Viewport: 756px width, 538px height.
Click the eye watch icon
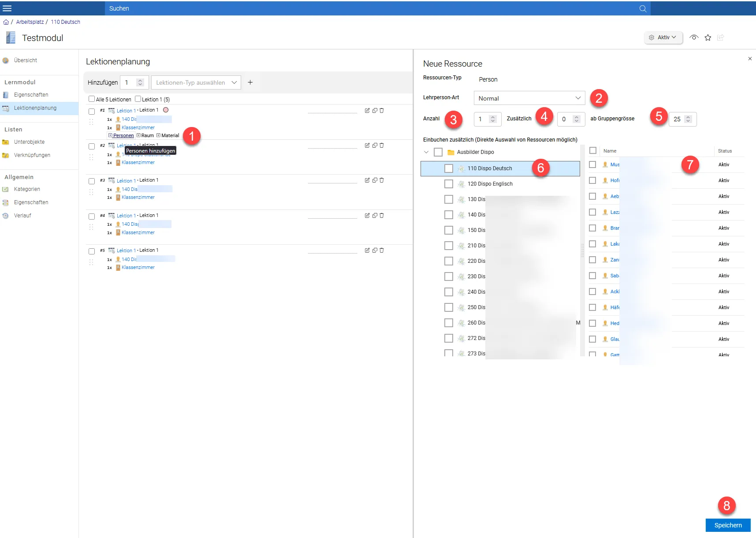[694, 37]
